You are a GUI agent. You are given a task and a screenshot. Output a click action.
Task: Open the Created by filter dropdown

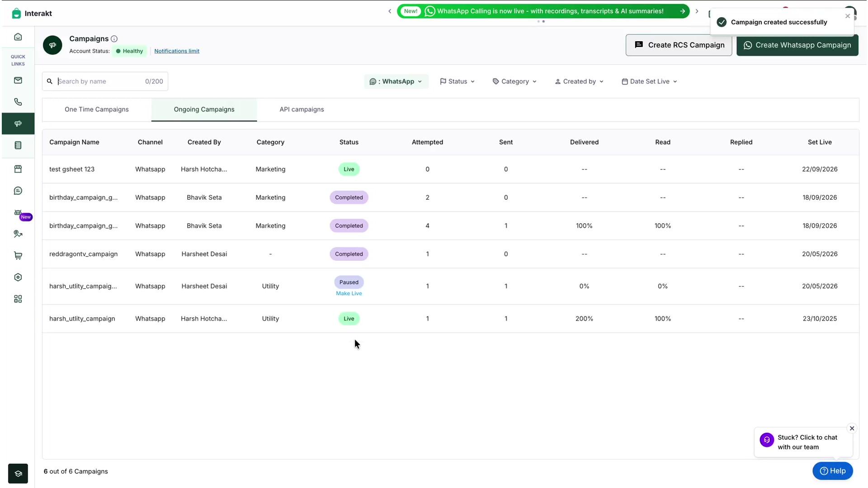[579, 81]
